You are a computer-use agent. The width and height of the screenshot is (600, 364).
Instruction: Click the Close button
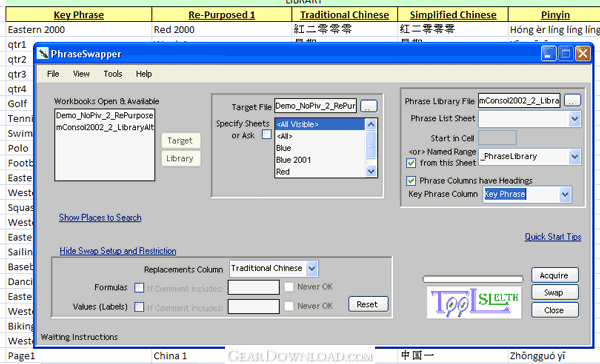554,310
